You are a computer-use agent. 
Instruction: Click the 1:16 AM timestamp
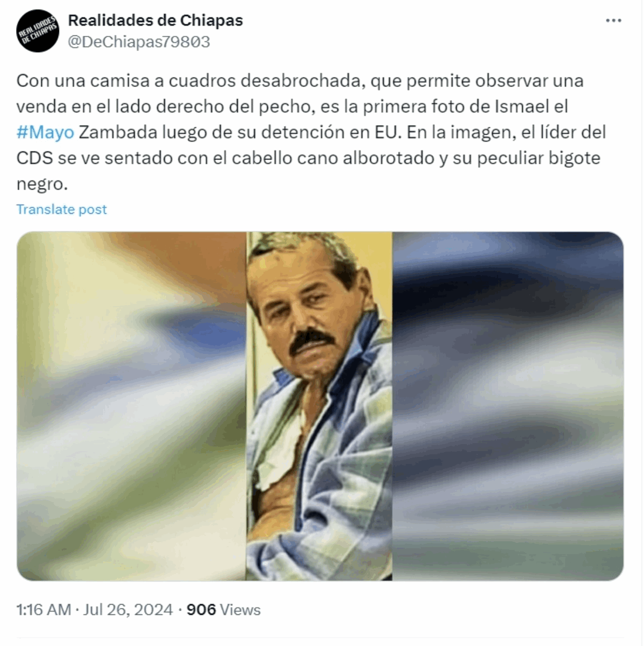pos(43,610)
